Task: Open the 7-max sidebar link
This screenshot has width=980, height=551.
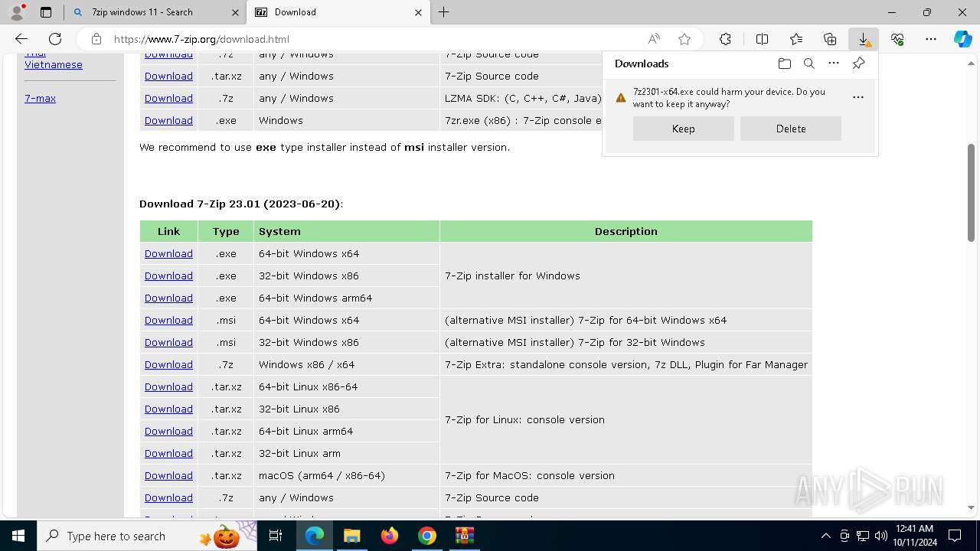Action: tap(40, 98)
